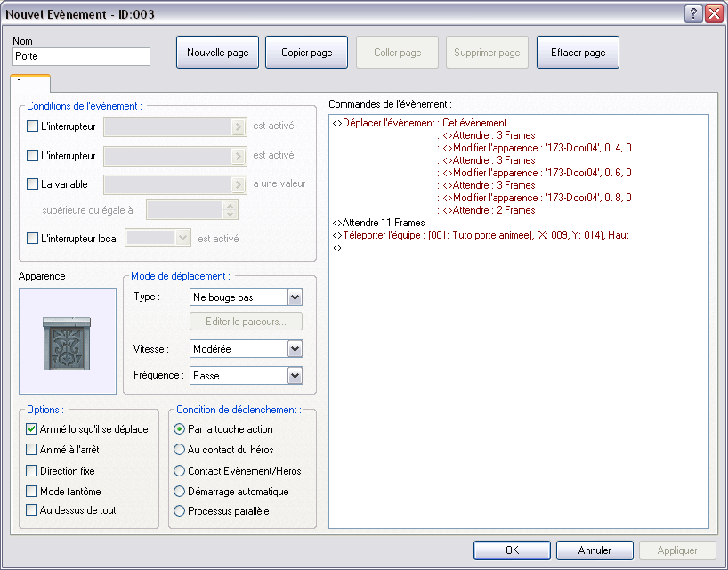The height and width of the screenshot is (570, 728).
Task: Enable Mode fantôme option
Action: coord(31,491)
